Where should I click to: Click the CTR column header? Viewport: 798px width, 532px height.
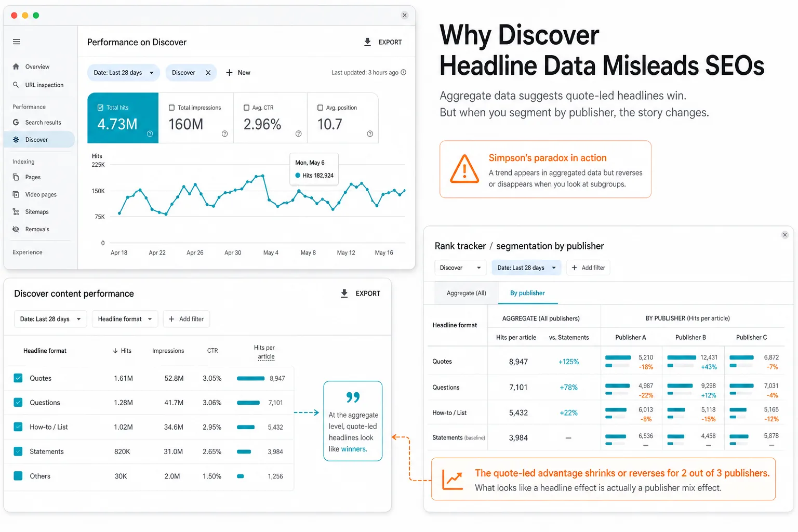(x=212, y=351)
